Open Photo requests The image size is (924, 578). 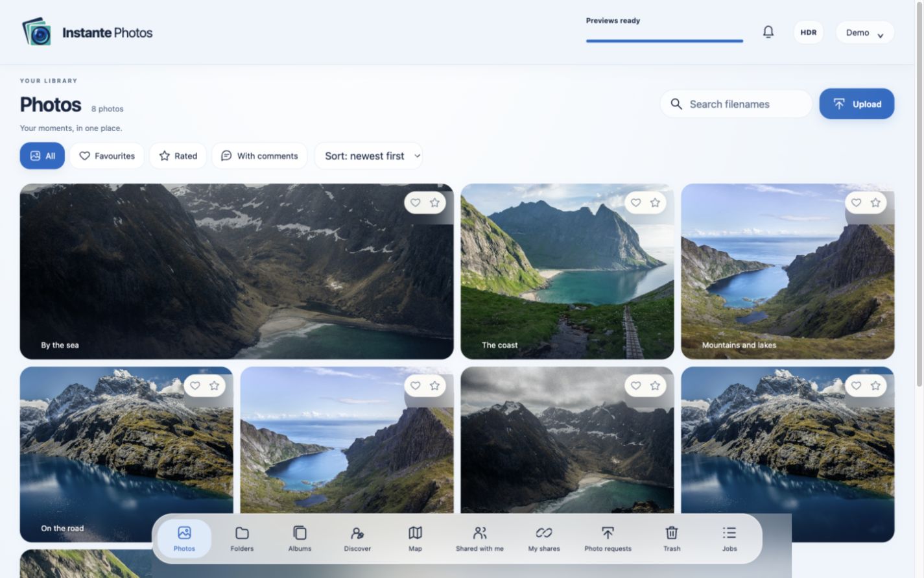click(608, 538)
